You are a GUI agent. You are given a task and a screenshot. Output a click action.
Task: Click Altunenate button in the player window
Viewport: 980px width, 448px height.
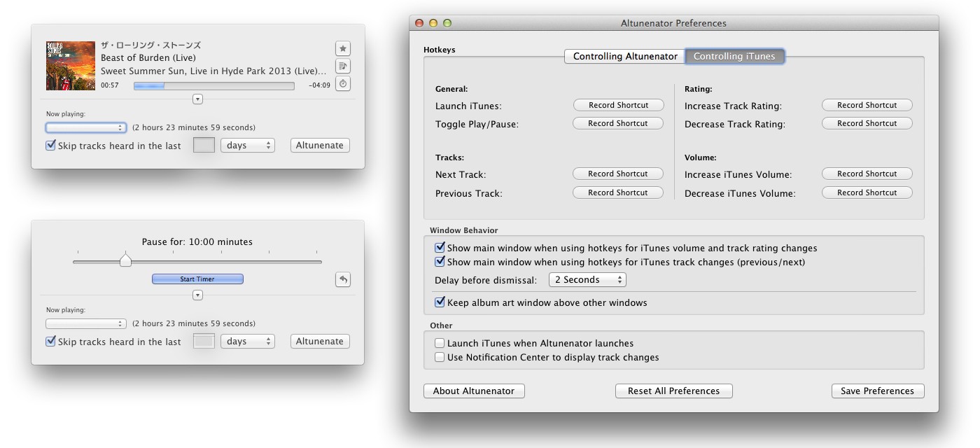(320, 146)
